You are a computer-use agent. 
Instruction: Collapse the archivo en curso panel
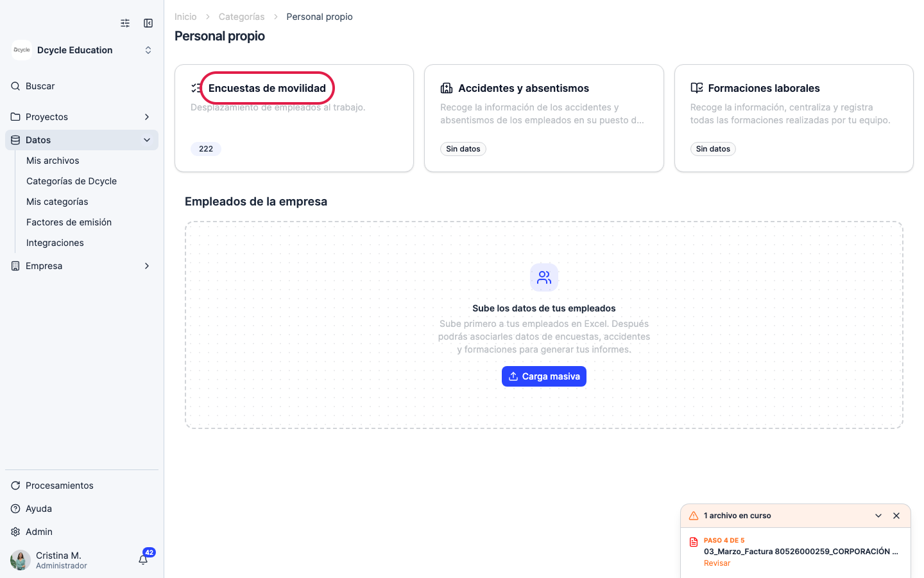point(878,516)
